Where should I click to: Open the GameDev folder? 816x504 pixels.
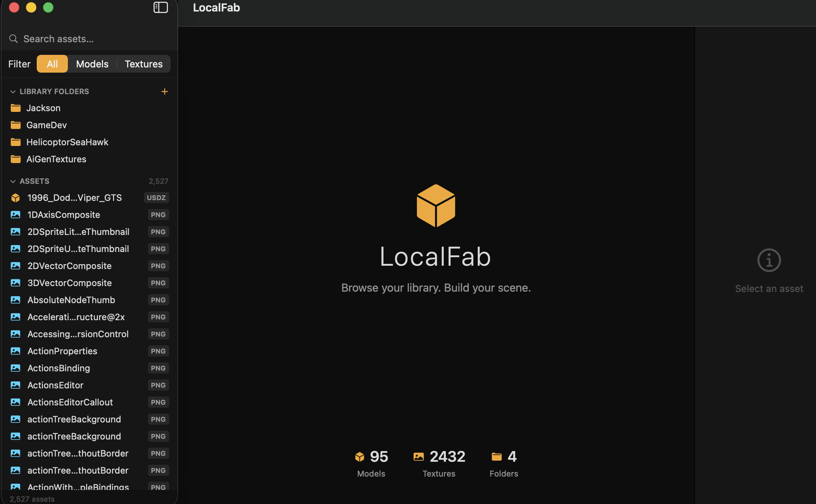89,125
